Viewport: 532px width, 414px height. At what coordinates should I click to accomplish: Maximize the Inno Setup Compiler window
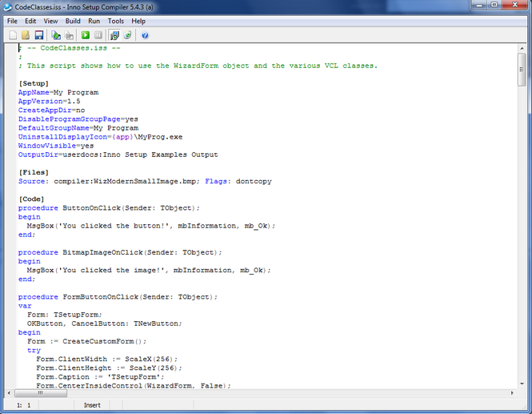[x=494, y=5]
